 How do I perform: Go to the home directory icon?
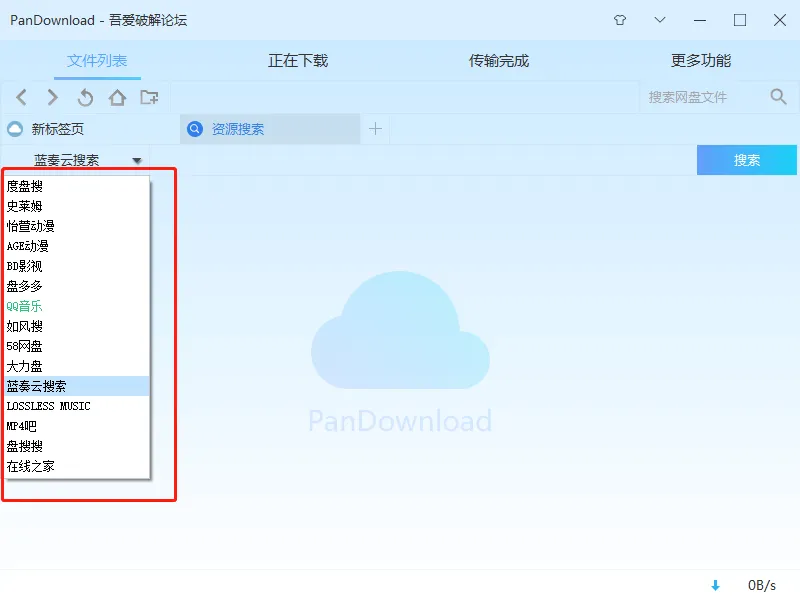(117, 97)
